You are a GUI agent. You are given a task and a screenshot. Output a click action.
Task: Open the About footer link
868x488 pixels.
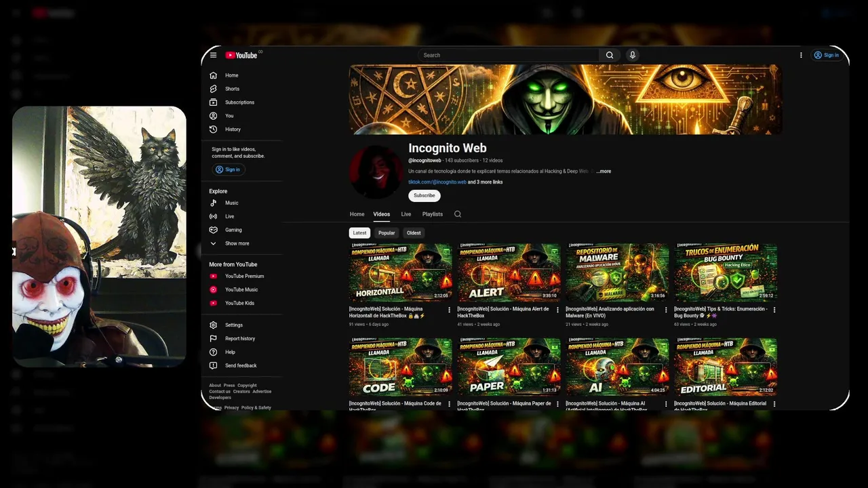(x=215, y=386)
